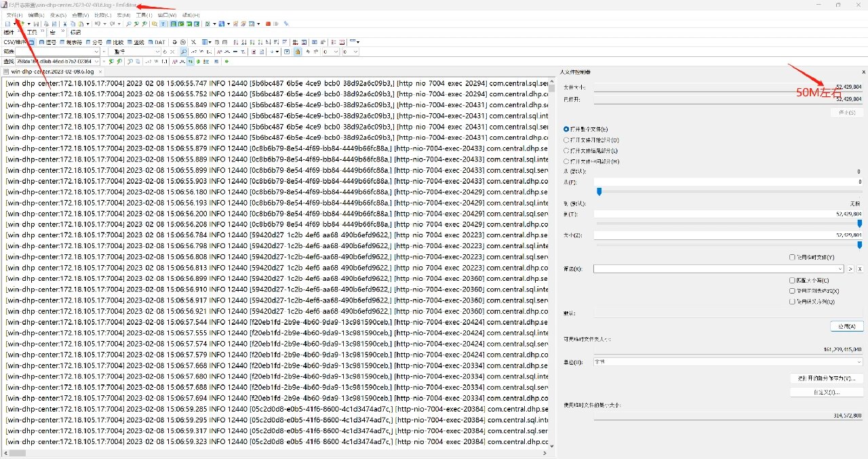
Task: Open the 帮助(H) menu
Action: tap(191, 15)
